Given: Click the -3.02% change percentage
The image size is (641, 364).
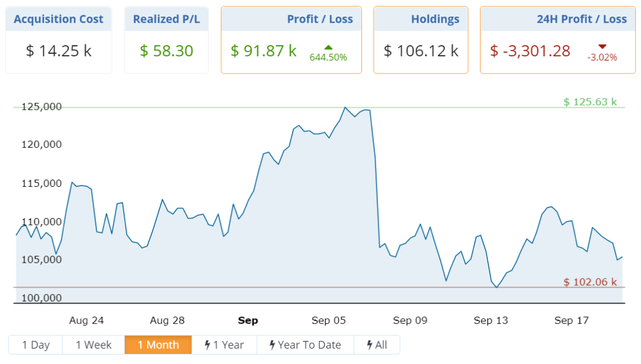Looking at the screenshot, I should click(x=602, y=58).
